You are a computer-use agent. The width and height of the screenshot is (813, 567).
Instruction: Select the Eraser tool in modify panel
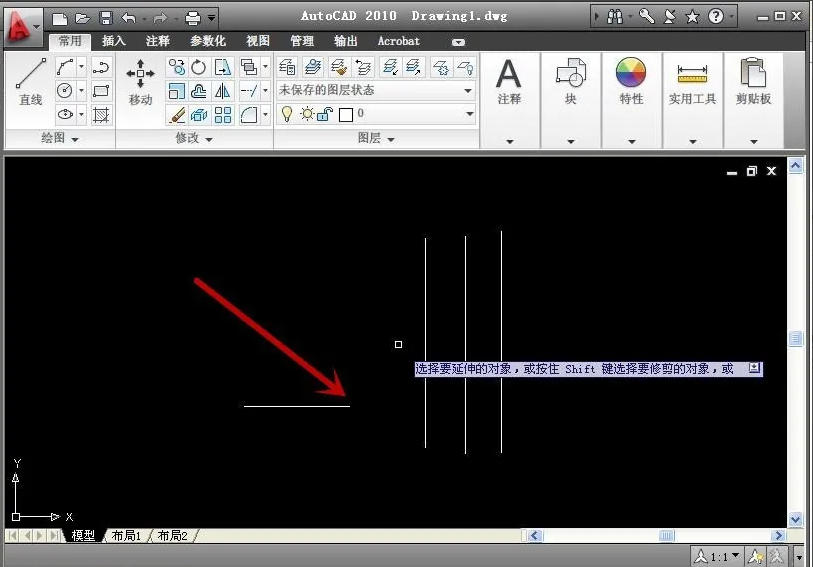pos(177,115)
